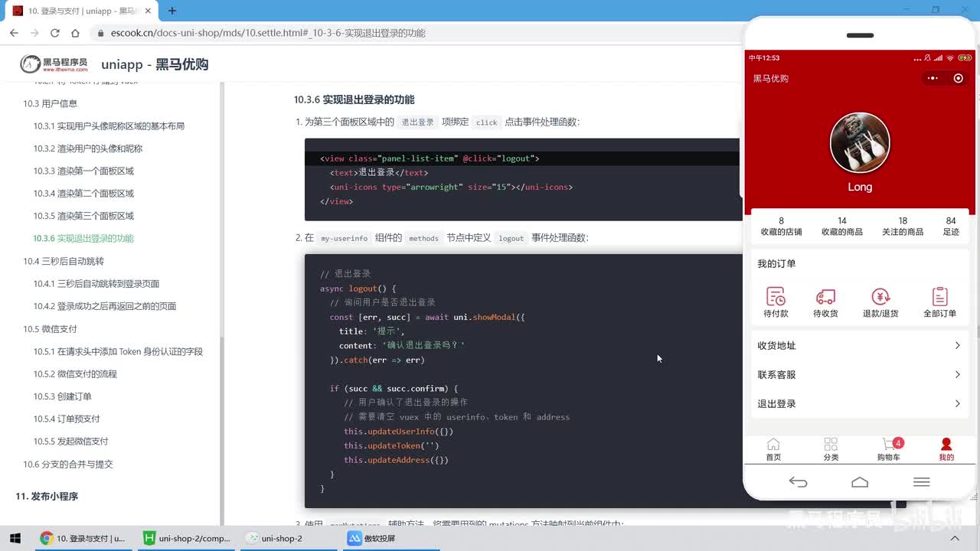This screenshot has width=980, height=551.
Task: Open 待收货 truck icon
Action: pyautogui.click(x=825, y=302)
